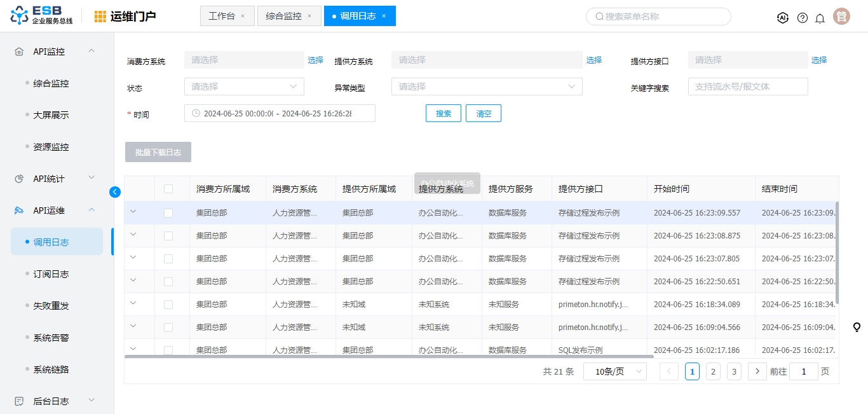Collapse sidebar with the blue arrow icon
The image size is (868, 414).
click(115, 191)
